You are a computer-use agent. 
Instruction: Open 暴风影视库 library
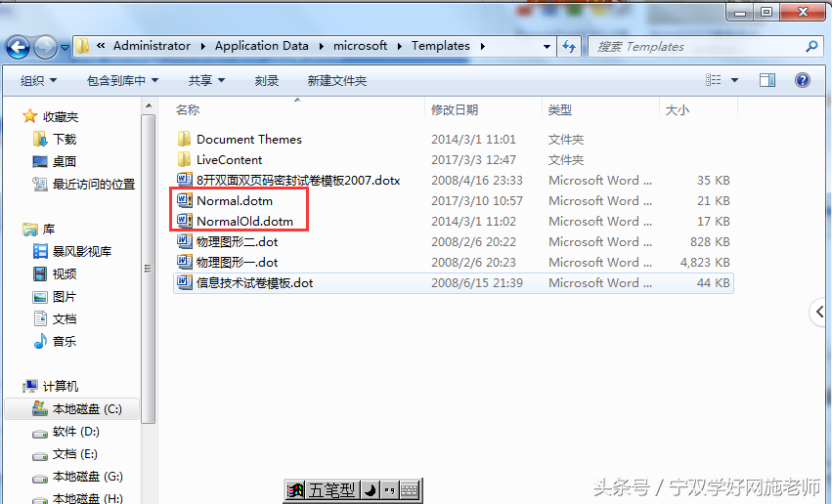(x=82, y=251)
